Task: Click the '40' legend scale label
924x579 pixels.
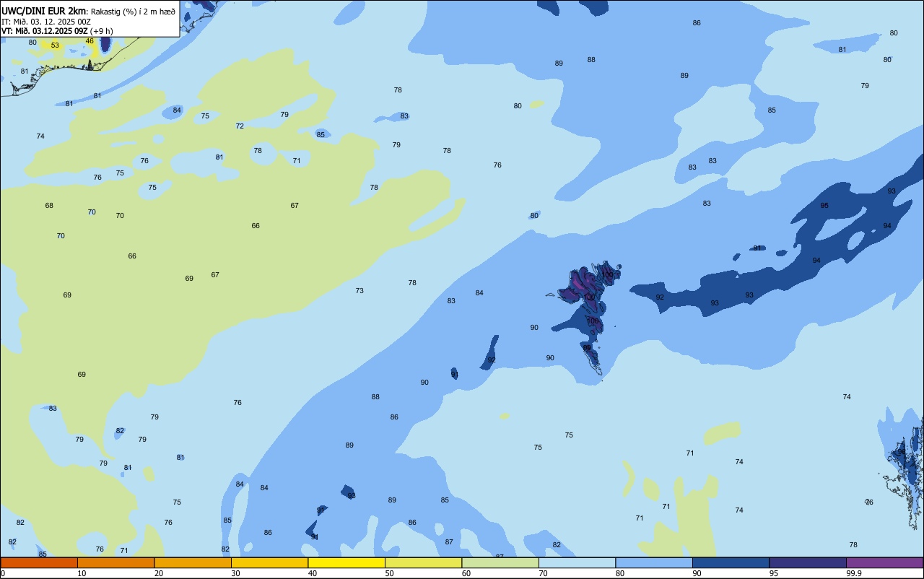Action: point(312,573)
